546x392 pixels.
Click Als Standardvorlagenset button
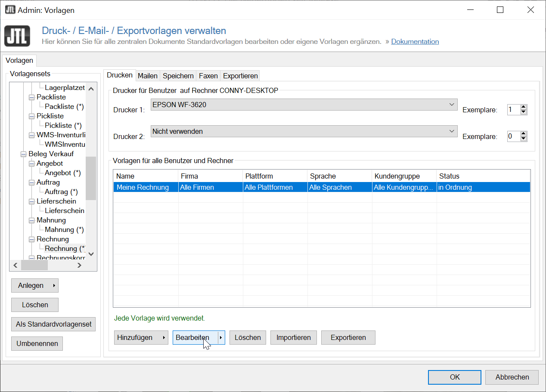(54, 324)
